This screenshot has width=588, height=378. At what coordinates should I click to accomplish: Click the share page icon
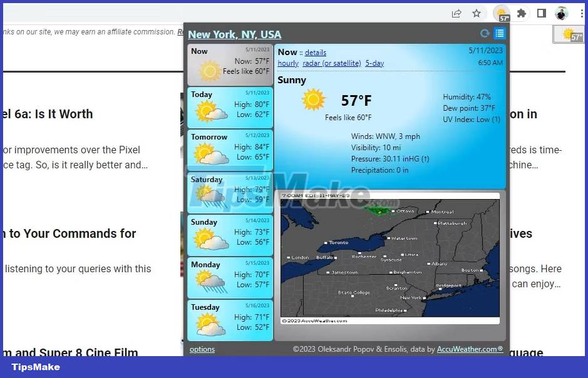pyautogui.click(x=456, y=13)
